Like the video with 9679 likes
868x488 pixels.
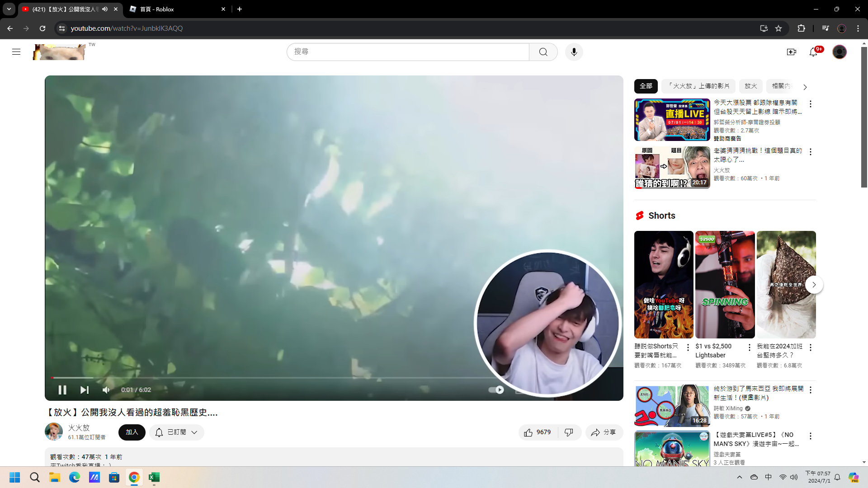pyautogui.click(x=538, y=432)
